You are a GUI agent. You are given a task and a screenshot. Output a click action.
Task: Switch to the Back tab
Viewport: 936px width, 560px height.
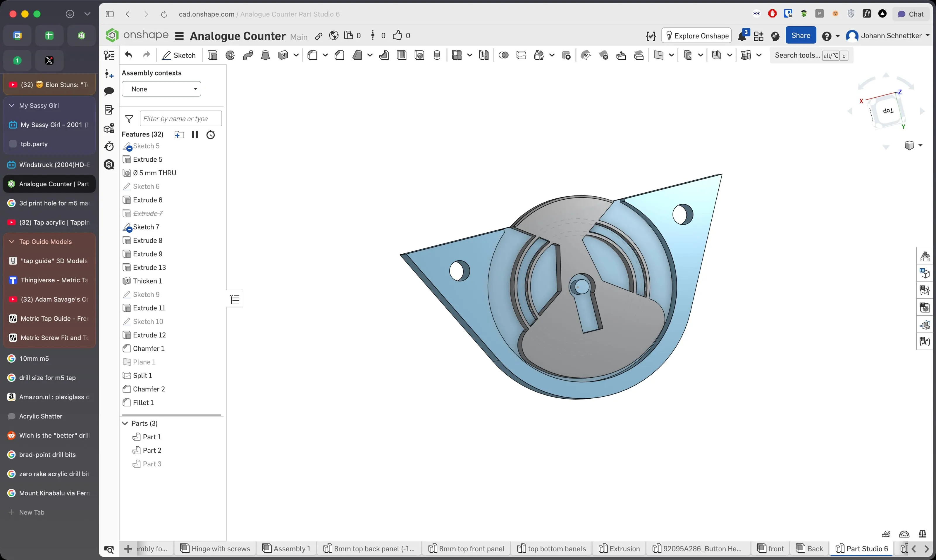[810, 549]
